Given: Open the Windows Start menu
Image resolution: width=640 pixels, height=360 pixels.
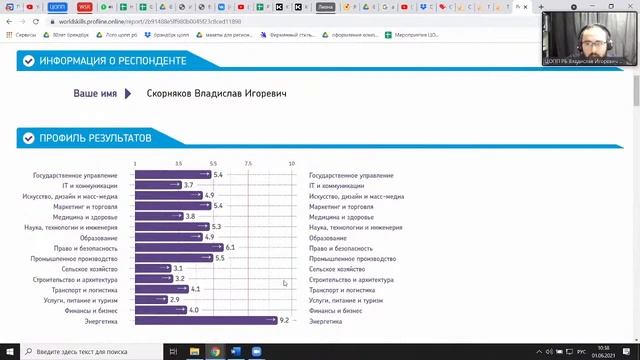Looking at the screenshot, I should click(x=10, y=351).
